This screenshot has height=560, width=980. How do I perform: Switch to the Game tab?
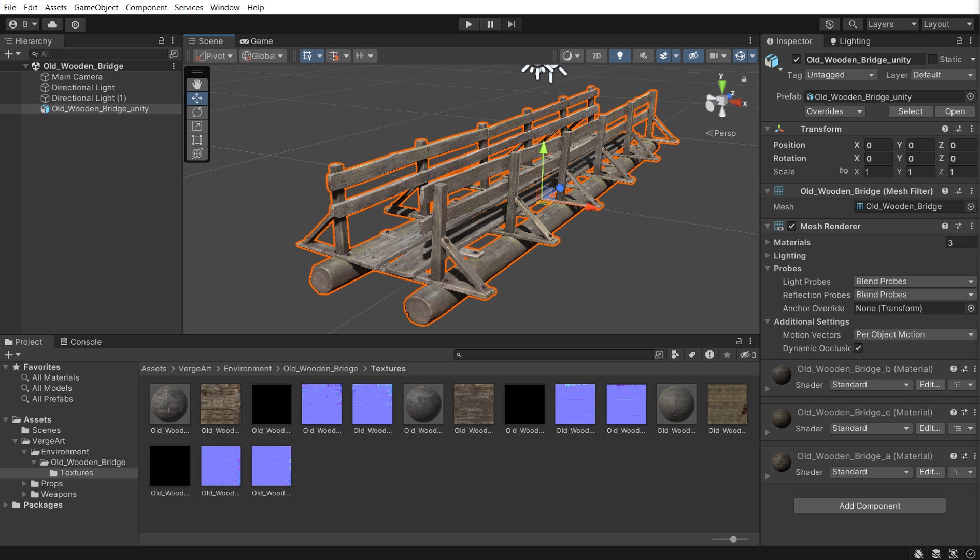[x=256, y=41]
